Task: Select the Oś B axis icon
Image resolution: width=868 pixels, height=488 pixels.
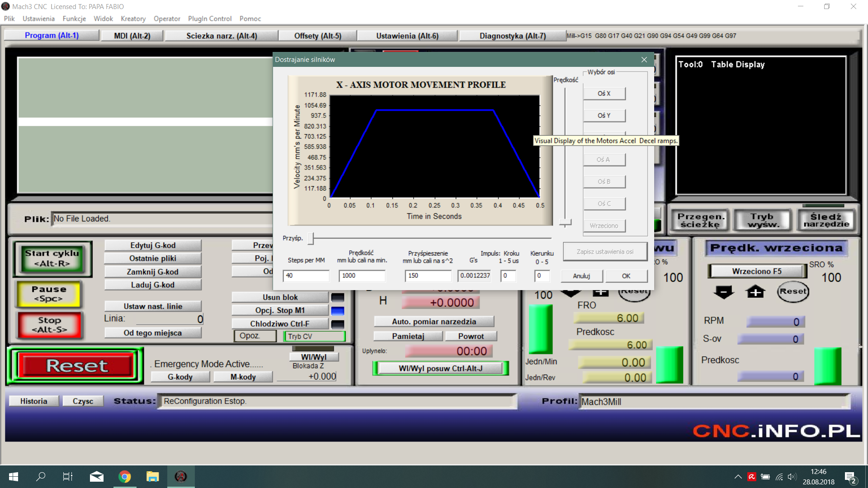Action: click(x=604, y=181)
